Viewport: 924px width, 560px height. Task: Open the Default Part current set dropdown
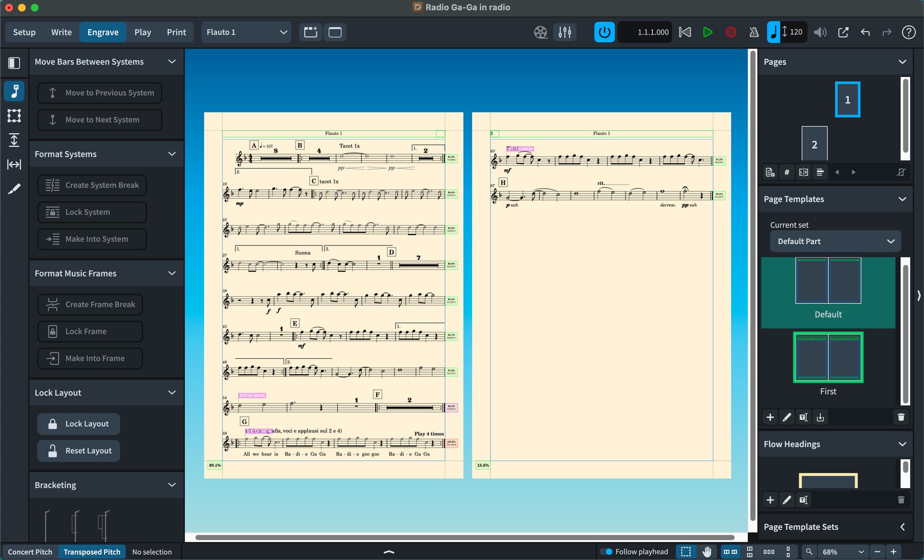point(835,242)
